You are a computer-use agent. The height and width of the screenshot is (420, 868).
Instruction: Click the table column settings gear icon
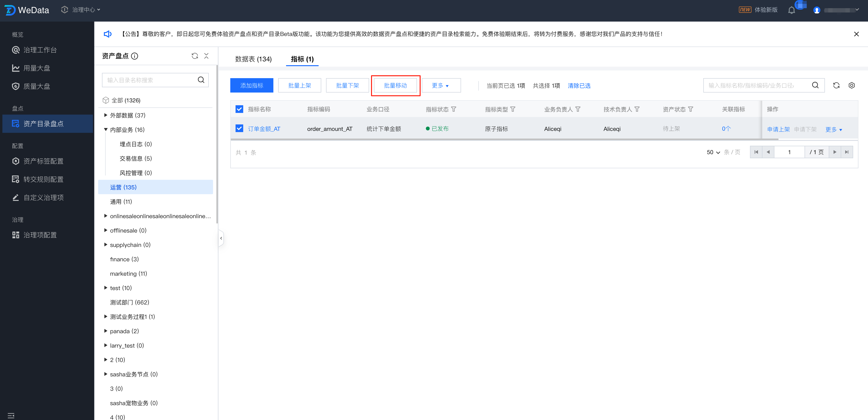click(x=851, y=85)
